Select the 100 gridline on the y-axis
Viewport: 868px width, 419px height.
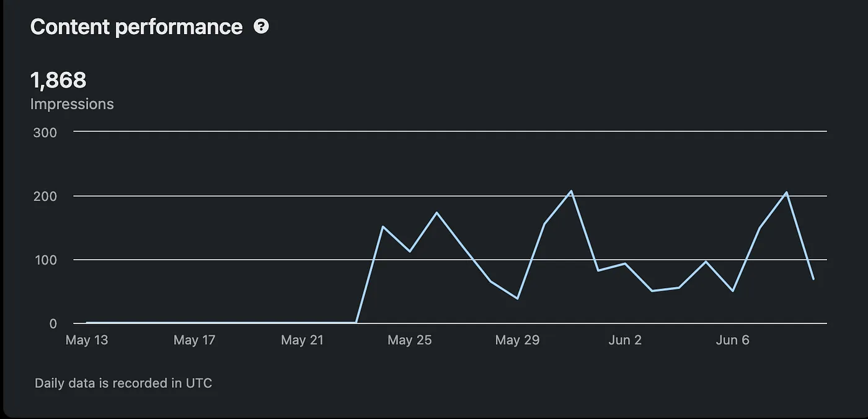tap(450, 260)
